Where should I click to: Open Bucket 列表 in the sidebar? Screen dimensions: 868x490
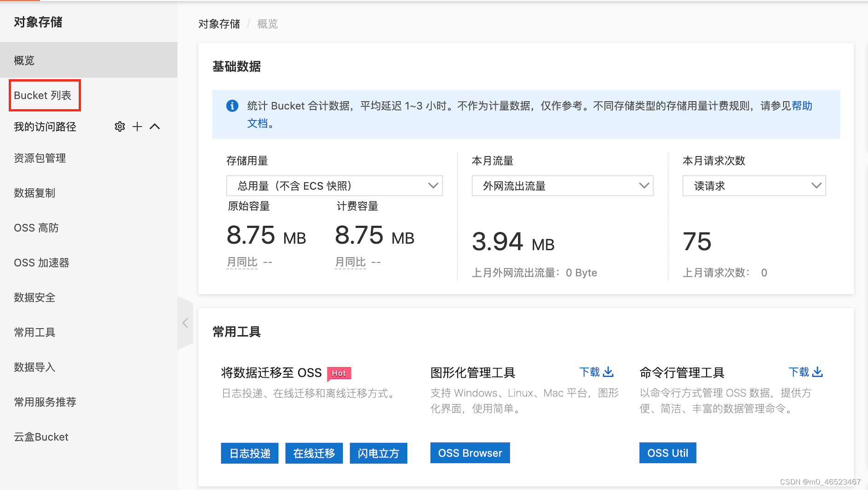[x=43, y=95]
